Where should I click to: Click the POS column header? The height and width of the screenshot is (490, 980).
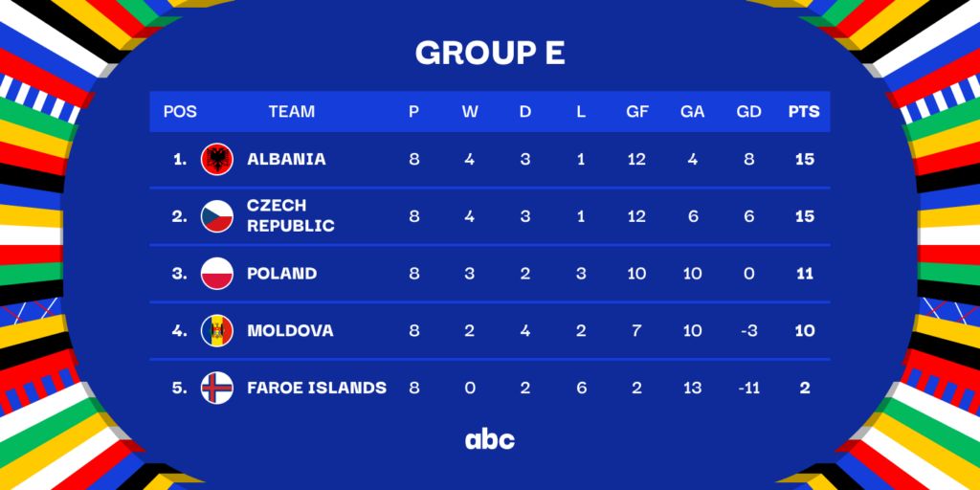coord(180,111)
